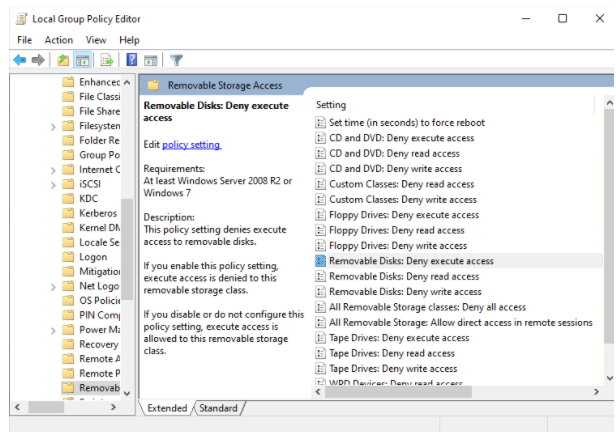Click the tree pane vertical scrollbar thumb

(126, 249)
